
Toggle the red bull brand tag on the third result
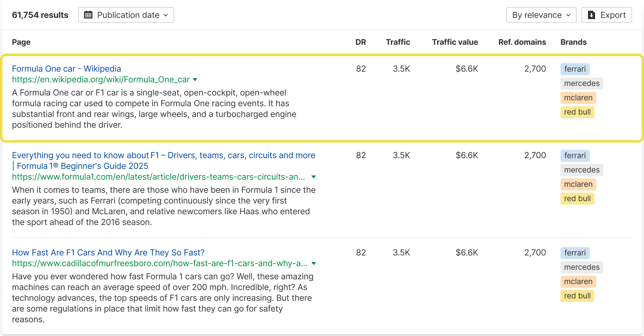577,296
